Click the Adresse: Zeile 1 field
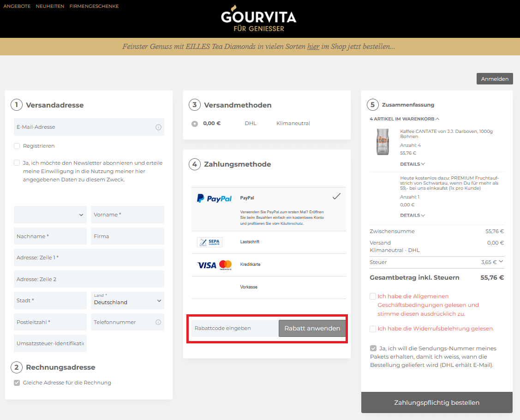 89,258
